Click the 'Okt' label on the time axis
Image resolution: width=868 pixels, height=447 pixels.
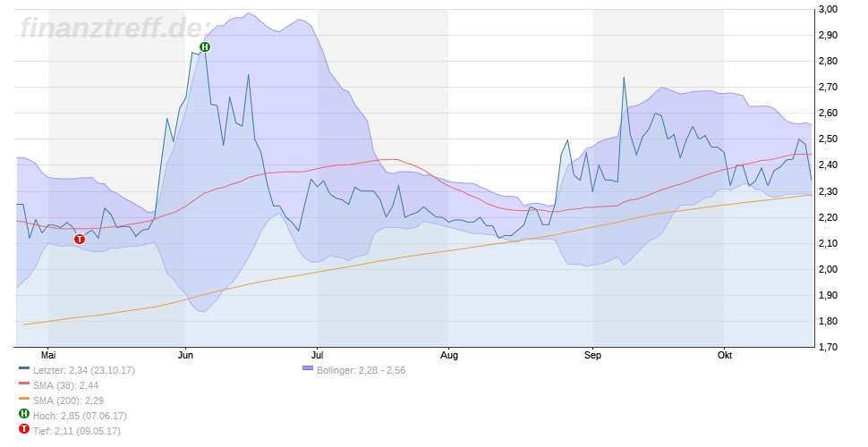pos(725,356)
